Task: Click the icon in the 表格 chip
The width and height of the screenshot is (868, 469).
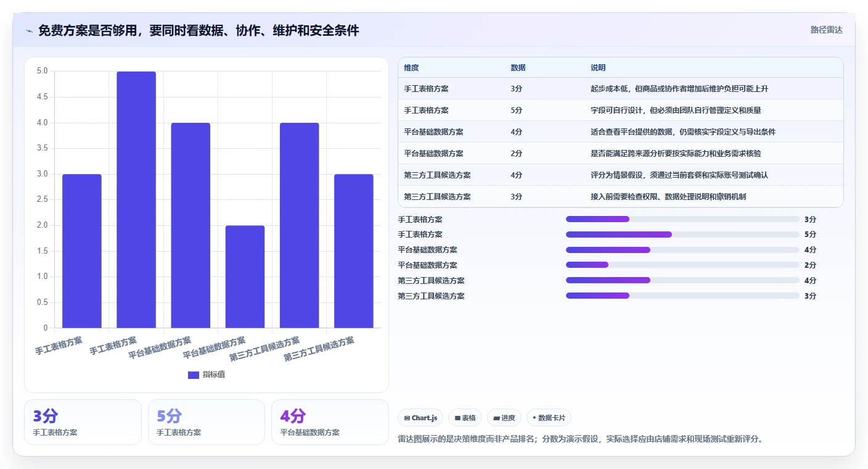Action: tap(457, 418)
